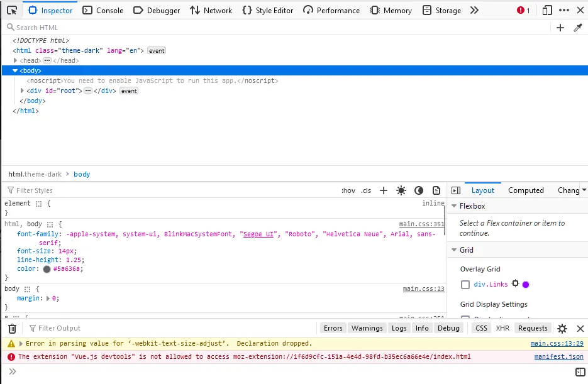Open console settings gear icon
Image resolution: width=588 pixels, height=384 pixels.
(562, 328)
